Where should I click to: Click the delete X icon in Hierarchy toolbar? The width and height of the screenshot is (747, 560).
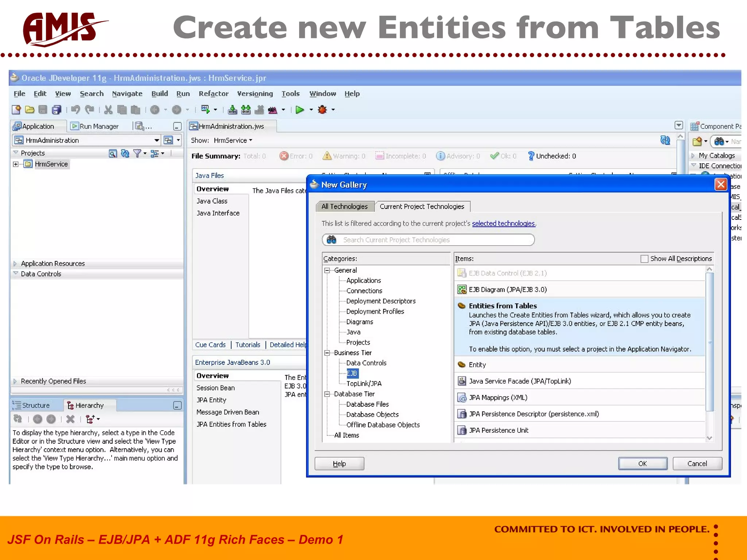click(70, 419)
